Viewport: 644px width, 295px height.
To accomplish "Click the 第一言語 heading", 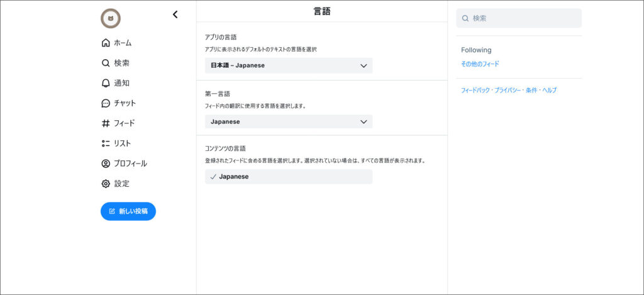I will click(x=217, y=94).
